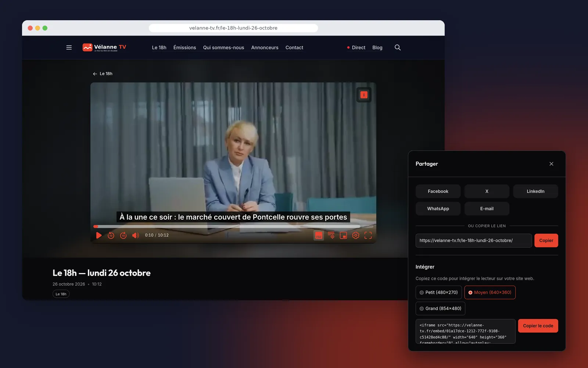This screenshot has height=368, width=588.
Task: Click the Copier le code button
Action: tap(538, 326)
